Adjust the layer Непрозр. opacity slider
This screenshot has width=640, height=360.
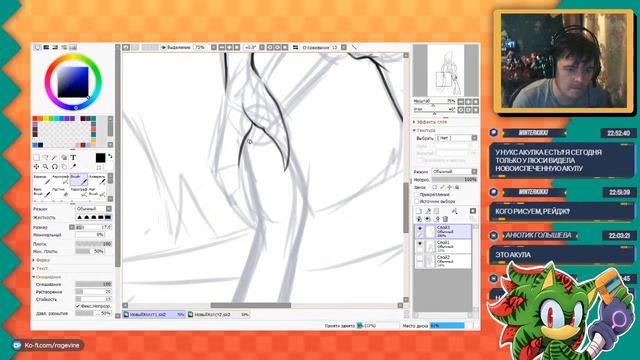pyautogui.click(x=454, y=180)
